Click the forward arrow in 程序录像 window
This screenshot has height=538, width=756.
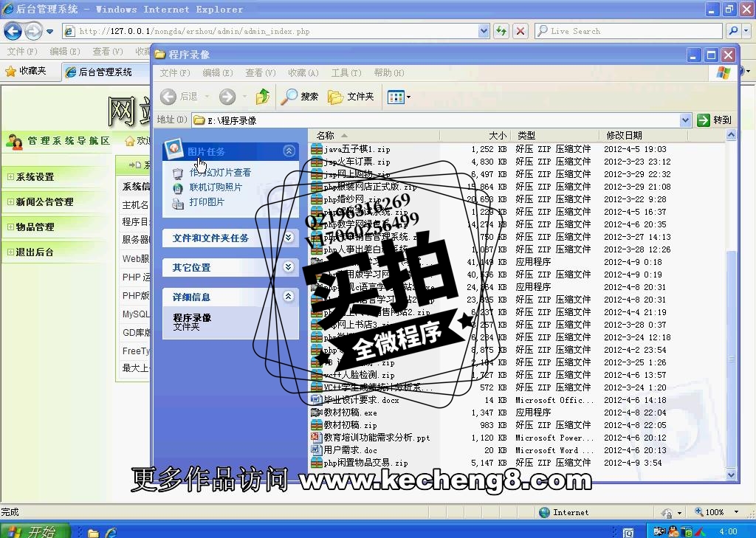pos(227,97)
